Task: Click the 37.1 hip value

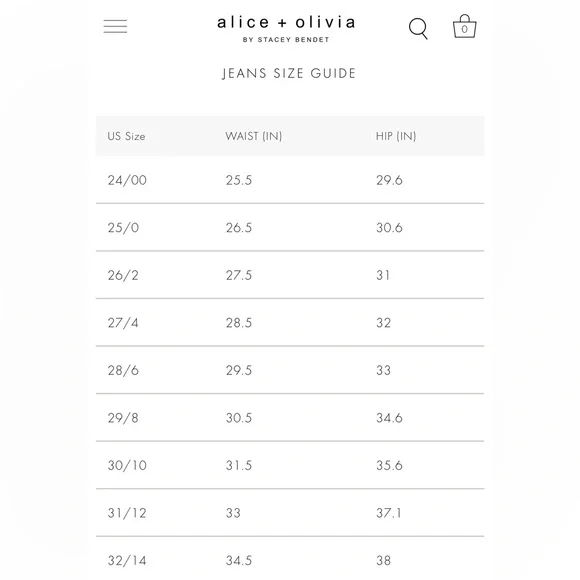Action: click(x=389, y=513)
